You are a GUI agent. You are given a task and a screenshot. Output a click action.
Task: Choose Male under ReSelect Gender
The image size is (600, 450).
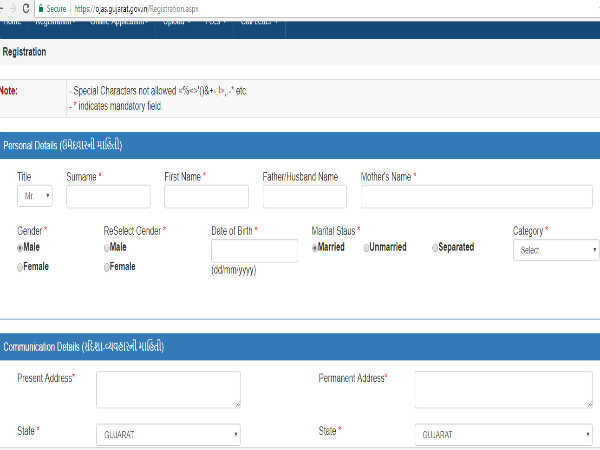pos(107,247)
